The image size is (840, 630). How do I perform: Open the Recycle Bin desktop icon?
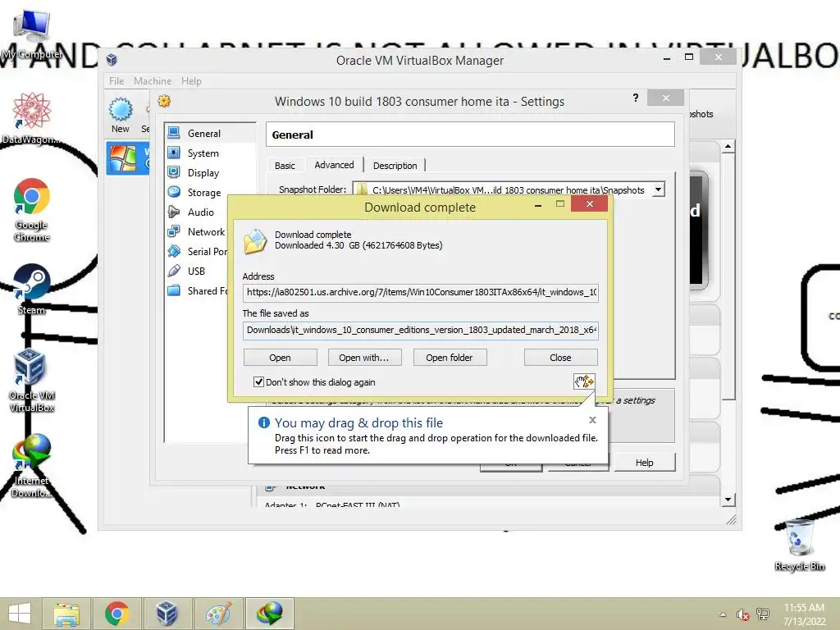pyautogui.click(x=799, y=546)
